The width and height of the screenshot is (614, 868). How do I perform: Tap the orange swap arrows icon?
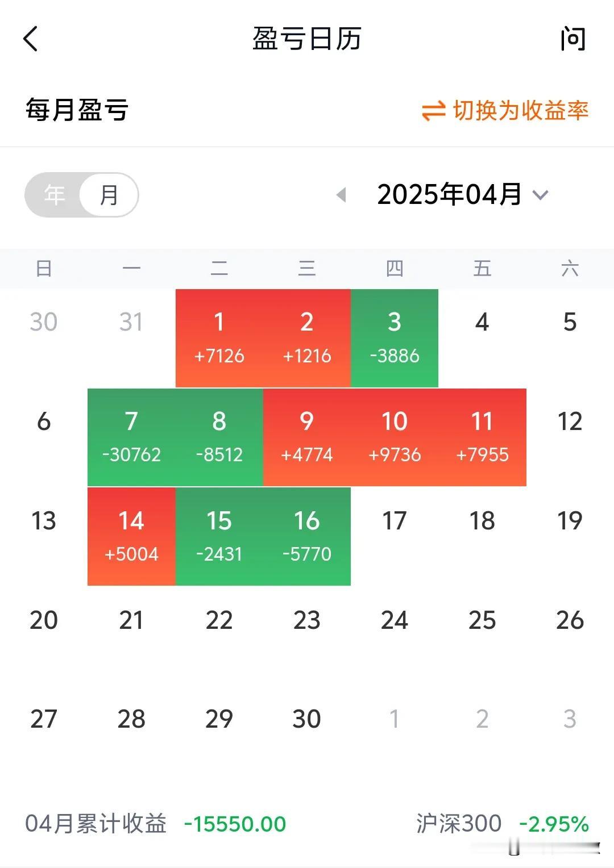click(433, 111)
